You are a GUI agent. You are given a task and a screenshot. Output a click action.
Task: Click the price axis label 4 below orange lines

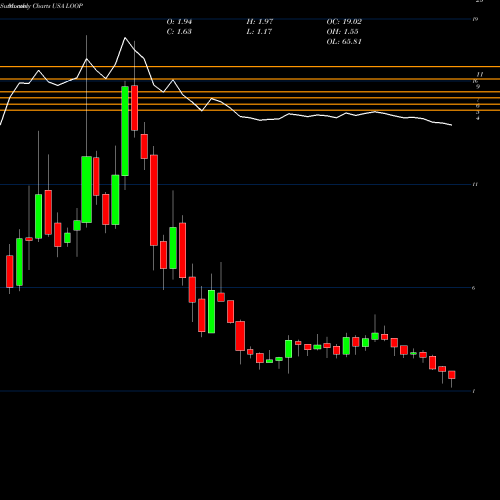pos(478,118)
